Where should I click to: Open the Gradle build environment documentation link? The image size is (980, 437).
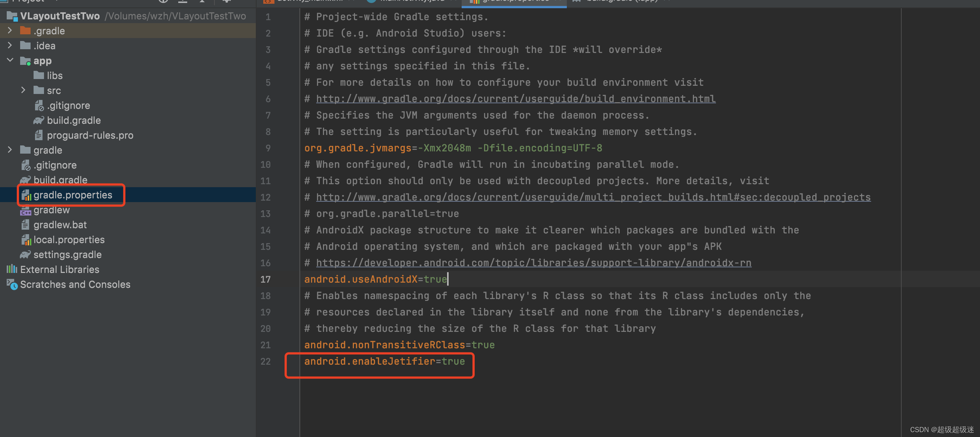[515, 98]
